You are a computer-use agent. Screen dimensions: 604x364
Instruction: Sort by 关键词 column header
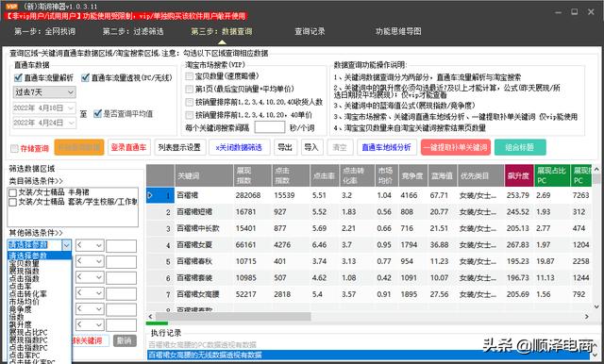[x=204, y=175]
